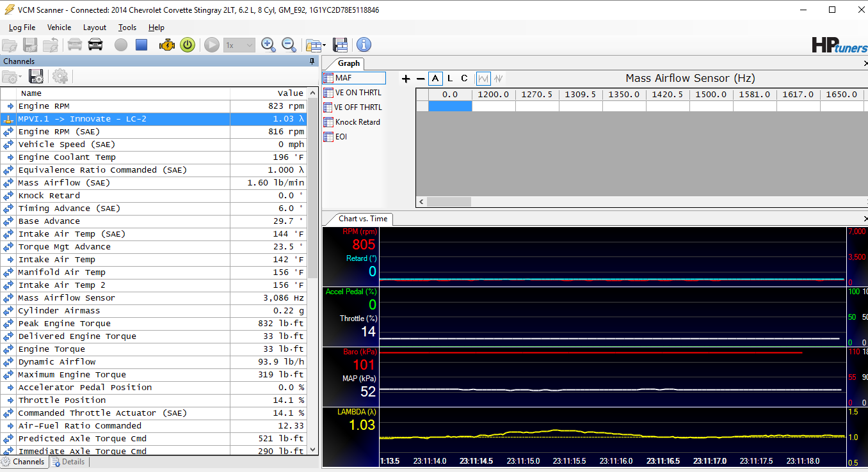Select the Knock Retard graph table
The width and height of the screenshot is (868, 472).
357,122
